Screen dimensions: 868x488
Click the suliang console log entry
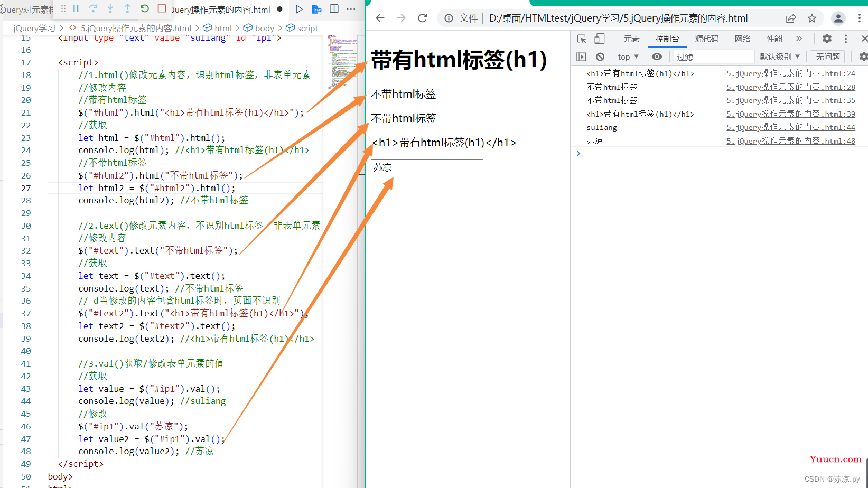(x=602, y=127)
